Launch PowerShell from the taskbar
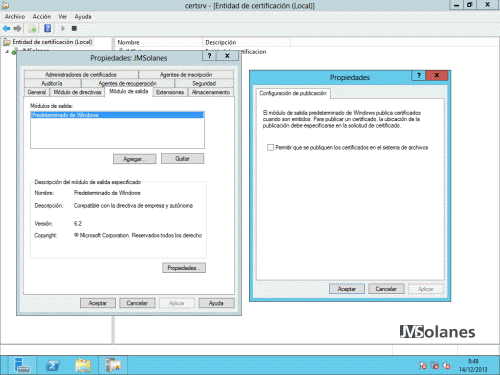Image resolution: width=500 pixels, height=375 pixels. coord(53,365)
